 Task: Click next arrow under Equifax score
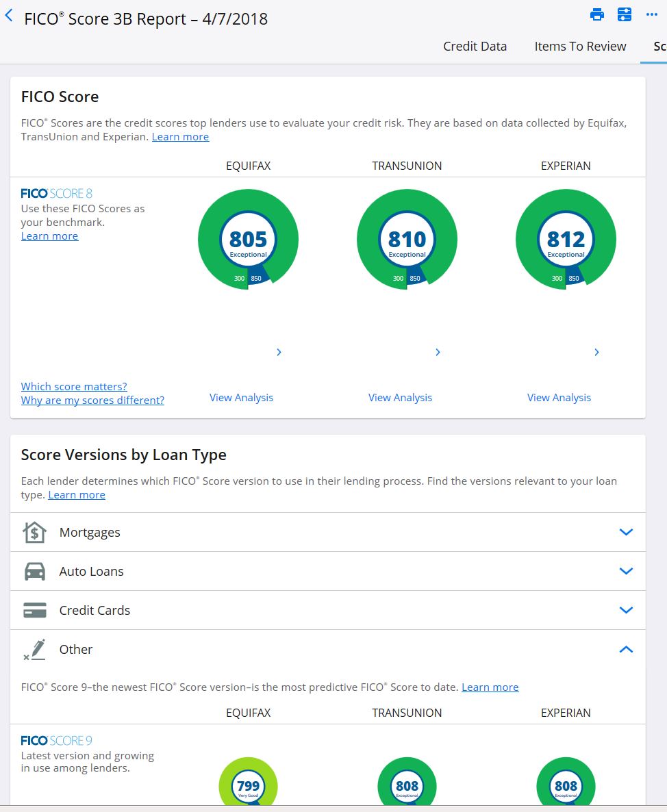tap(279, 352)
